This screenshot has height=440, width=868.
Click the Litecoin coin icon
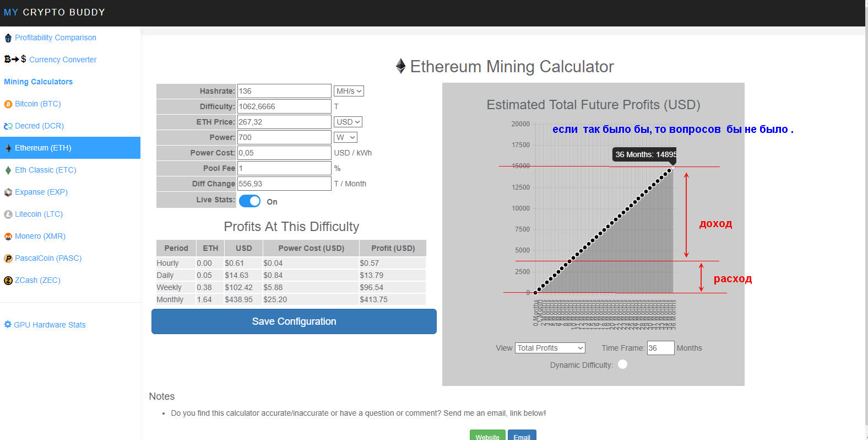pos(8,214)
